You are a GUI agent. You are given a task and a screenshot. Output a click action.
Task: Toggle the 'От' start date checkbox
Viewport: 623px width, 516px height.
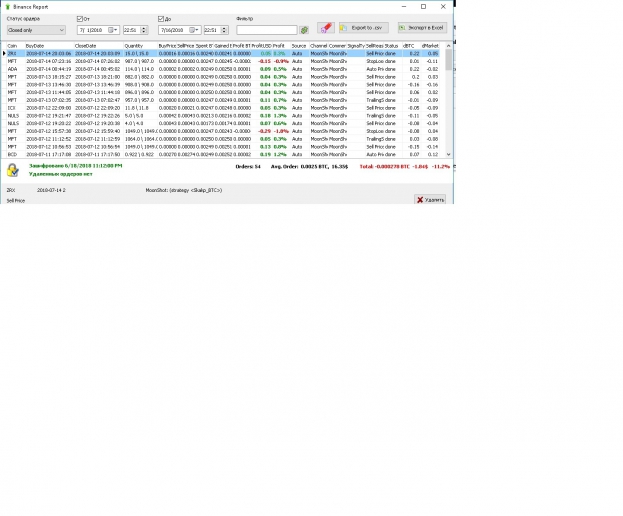tap(79, 19)
